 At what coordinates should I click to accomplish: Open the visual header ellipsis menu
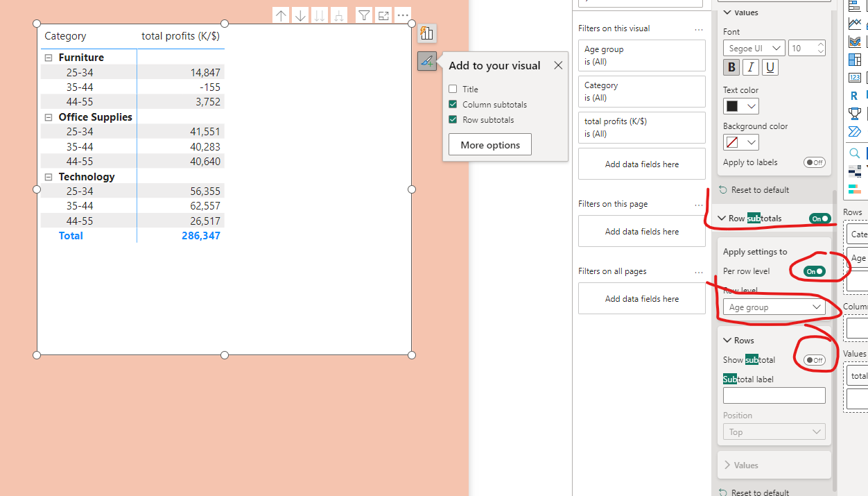[x=403, y=15]
